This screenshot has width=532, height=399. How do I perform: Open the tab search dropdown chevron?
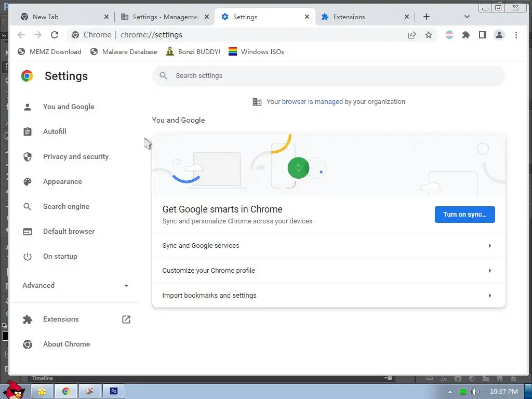point(467,17)
